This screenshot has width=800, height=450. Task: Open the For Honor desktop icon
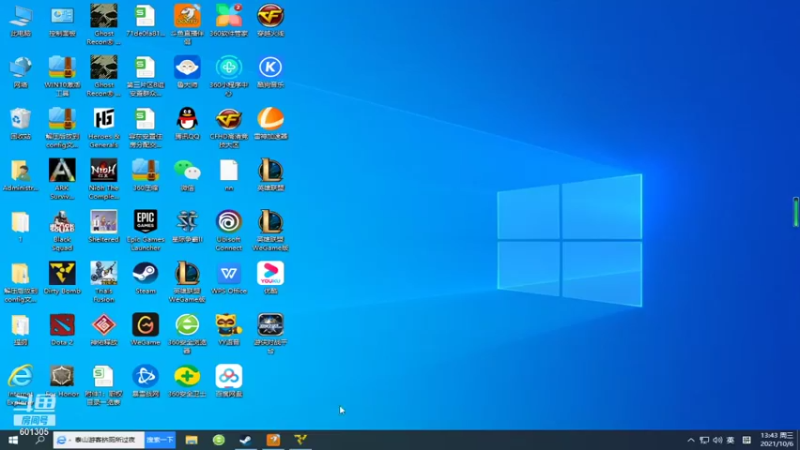coord(62,382)
